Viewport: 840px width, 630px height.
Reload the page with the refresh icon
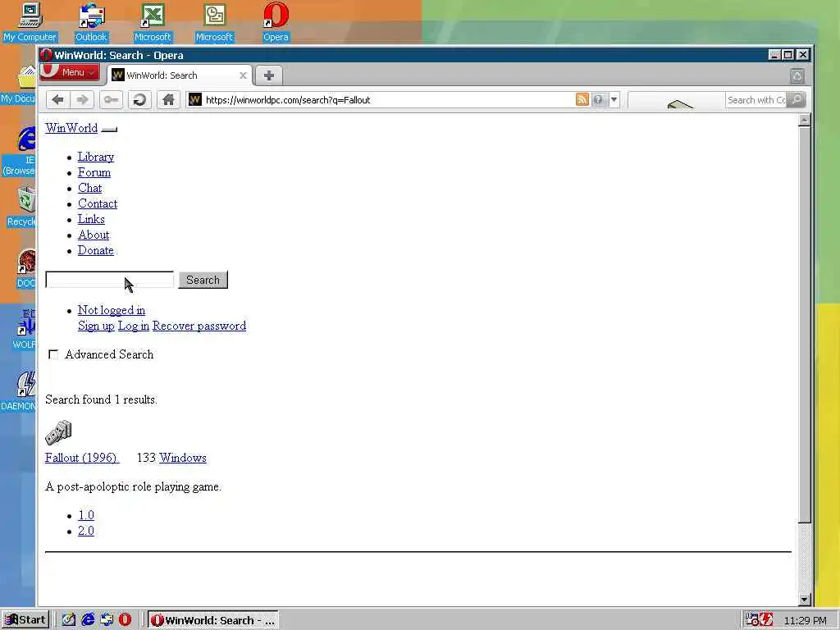pos(139,99)
